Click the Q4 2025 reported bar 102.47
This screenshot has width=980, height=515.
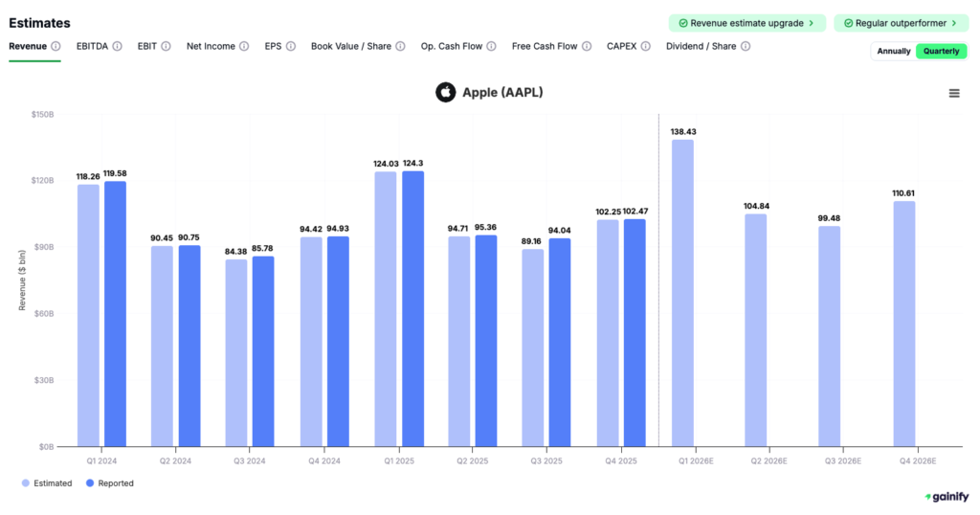pyautogui.click(x=635, y=333)
